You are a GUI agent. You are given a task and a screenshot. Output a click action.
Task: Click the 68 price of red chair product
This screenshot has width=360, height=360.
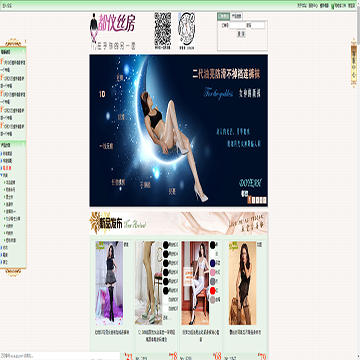(x=217, y=356)
